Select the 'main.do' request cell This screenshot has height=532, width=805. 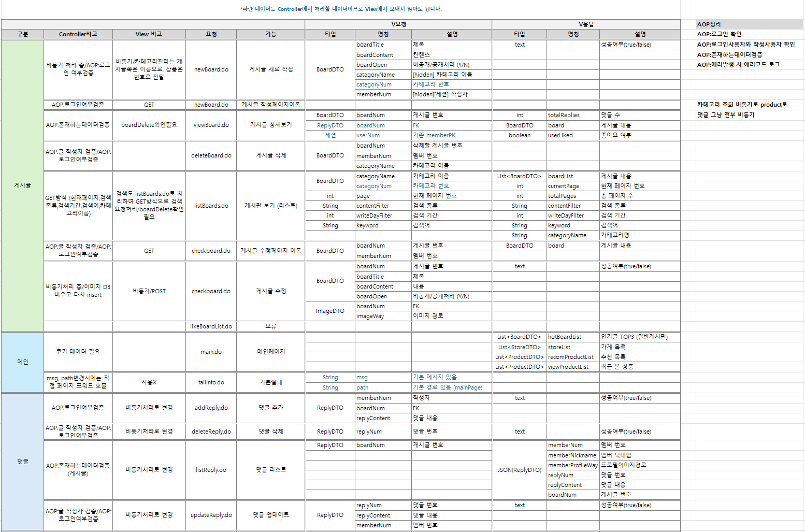click(x=211, y=352)
